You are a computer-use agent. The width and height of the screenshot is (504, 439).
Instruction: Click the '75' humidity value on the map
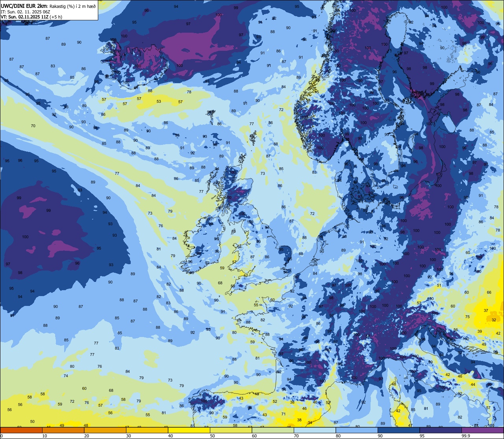coord(467,317)
